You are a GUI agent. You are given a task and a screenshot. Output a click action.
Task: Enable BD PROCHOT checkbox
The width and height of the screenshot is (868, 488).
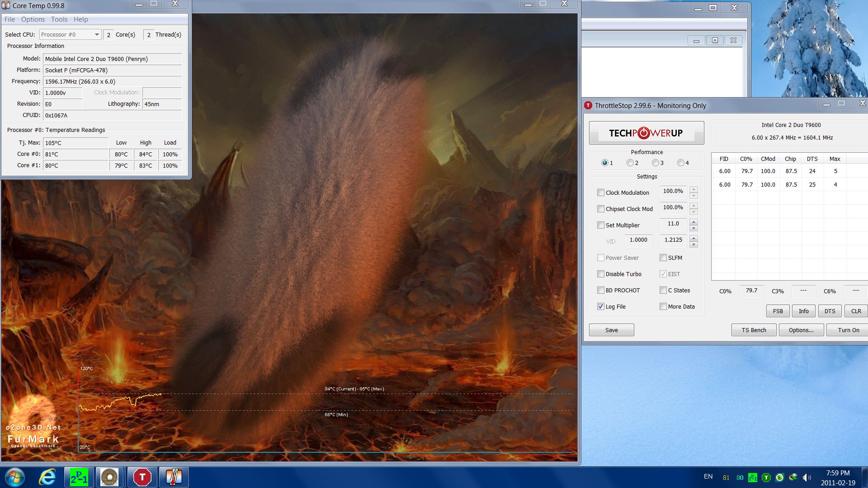pyautogui.click(x=601, y=290)
